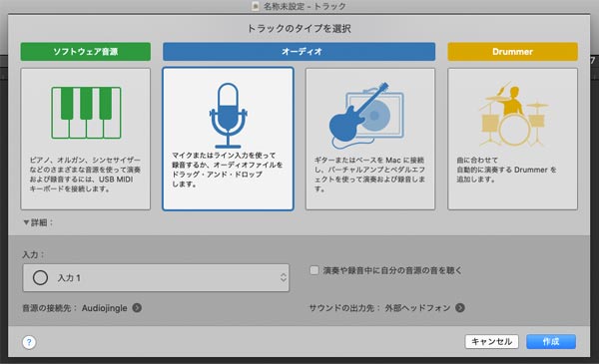This screenshot has width=599, height=364.
Task: Click the yellow Drummer header
Action: click(513, 52)
